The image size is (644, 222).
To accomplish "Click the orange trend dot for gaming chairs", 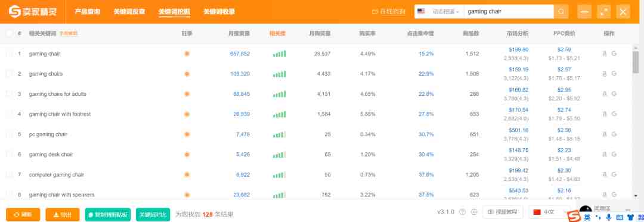I will click(x=187, y=74).
